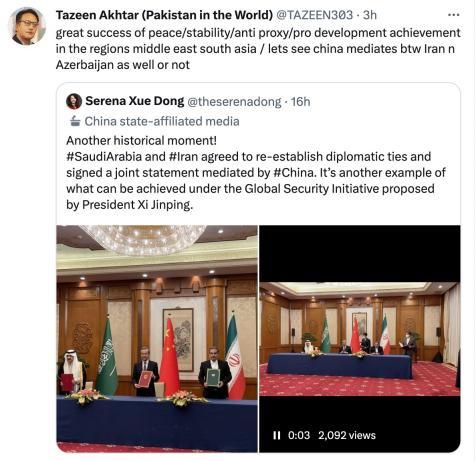Open Tazeen Akhtar's profile picture
This screenshot has width=476, height=461.
[x=27, y=26]
